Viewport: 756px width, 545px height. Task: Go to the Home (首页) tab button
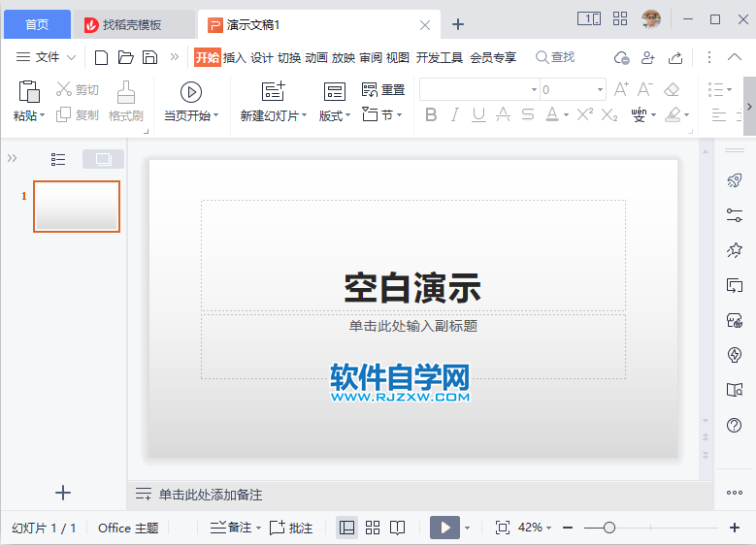point(37,24)
